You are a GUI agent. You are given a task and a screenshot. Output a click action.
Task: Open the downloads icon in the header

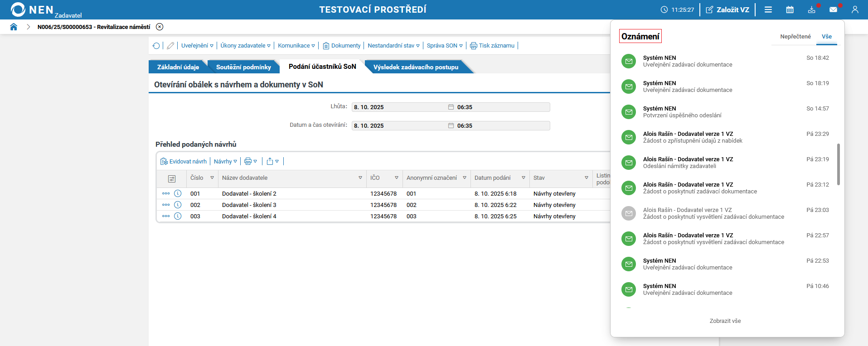click(x=811, y=10)
